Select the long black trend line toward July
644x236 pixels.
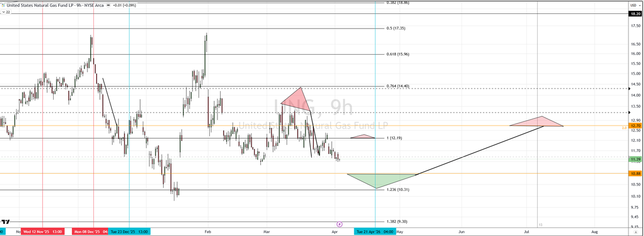coord(480,150)
